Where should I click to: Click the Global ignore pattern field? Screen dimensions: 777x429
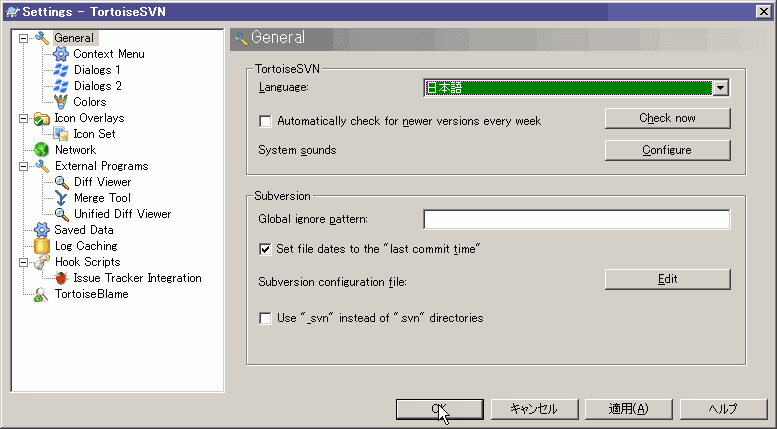[576, 219]
